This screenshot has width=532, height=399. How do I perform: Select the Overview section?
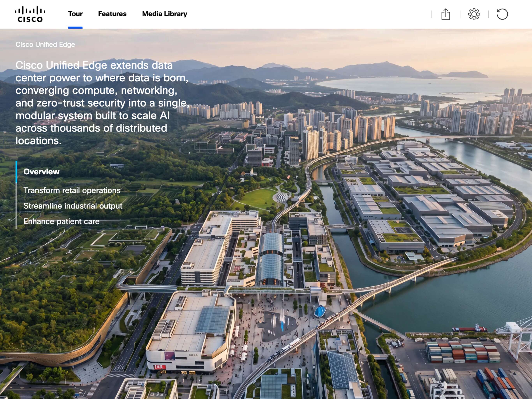(41, 172)
